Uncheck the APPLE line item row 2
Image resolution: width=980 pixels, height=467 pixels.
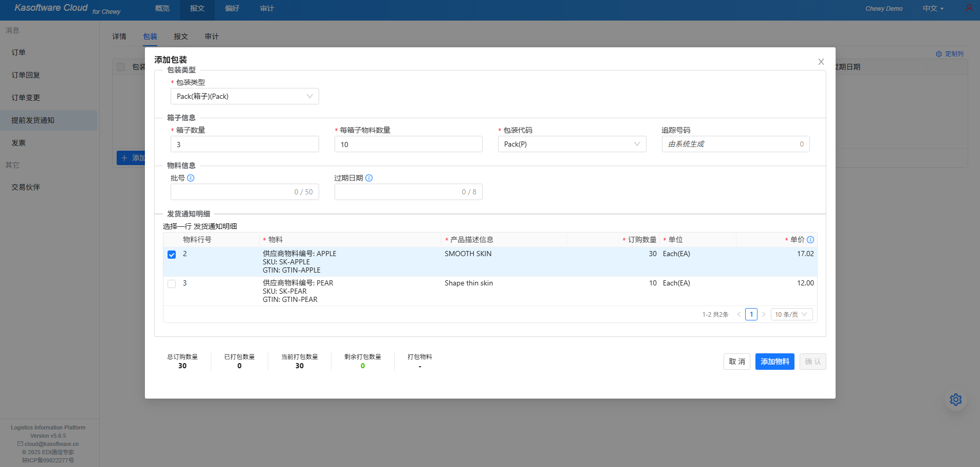pos(172,255)
